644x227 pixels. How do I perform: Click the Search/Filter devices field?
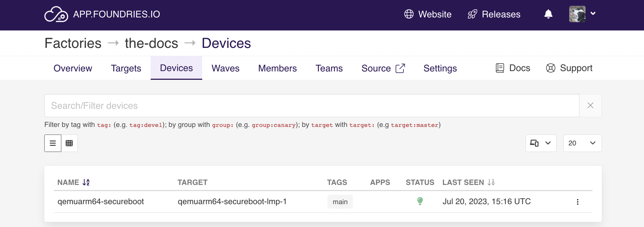click(312, 106)
